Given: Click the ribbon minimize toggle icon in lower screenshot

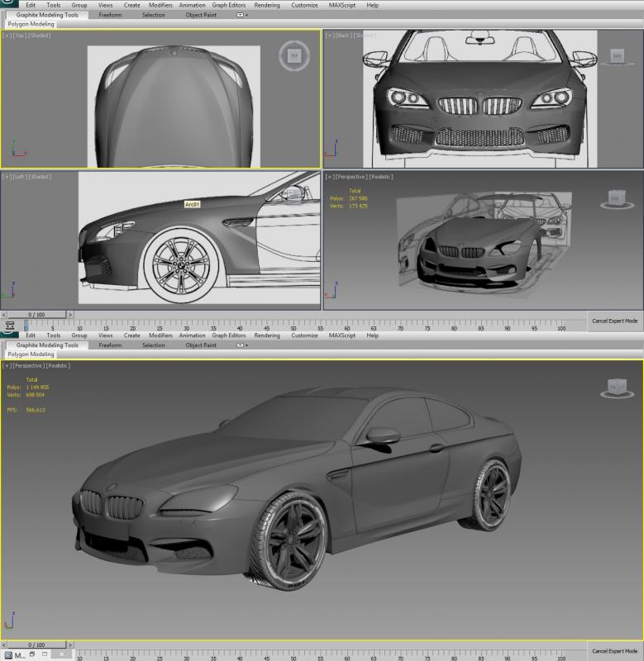Looking at the screenshot, I should click(x=240, y=345).
